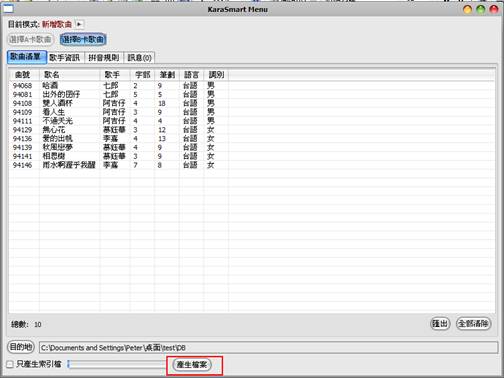Click the green maximize button
Image resolution: width=504 pixels, height=378 pixels.
coord(480,9)
